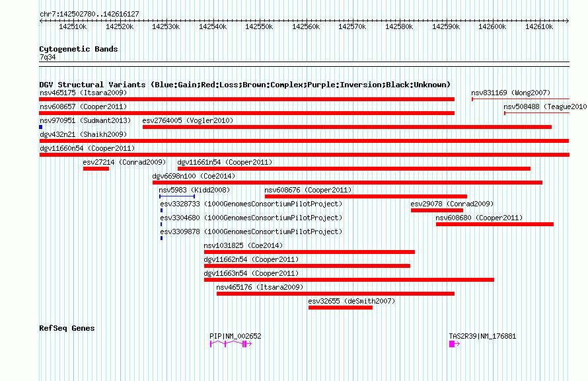The height and width of the screenshot is (381, 588).
Task: Click the TAS2R39 magenta gene glyph
Action: 454,344
